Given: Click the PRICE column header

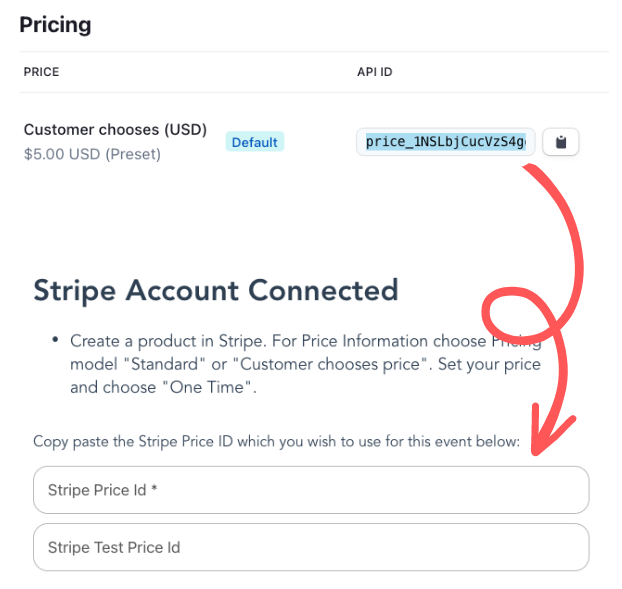Looking at the screenshot, I should click(x=41, y=73).
